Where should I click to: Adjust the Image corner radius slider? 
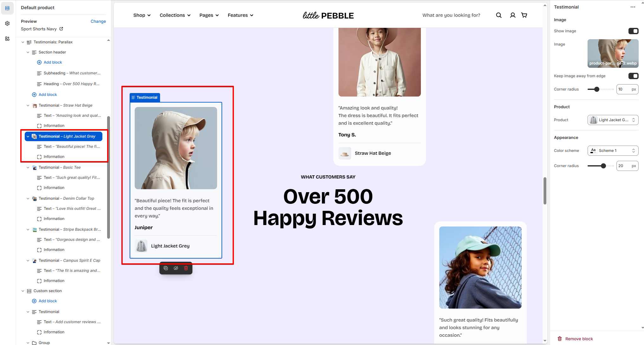click(597, 89)
